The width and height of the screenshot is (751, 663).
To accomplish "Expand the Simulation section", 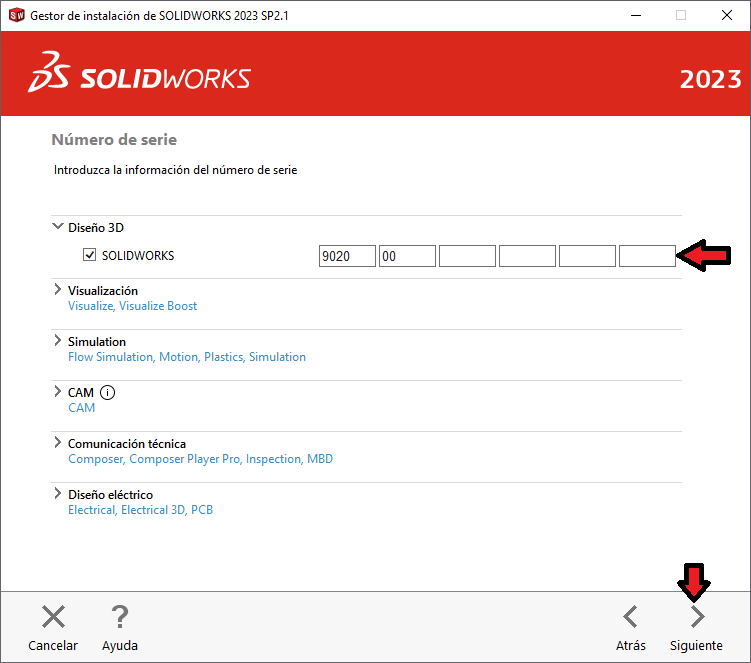I will click(57, 341).
